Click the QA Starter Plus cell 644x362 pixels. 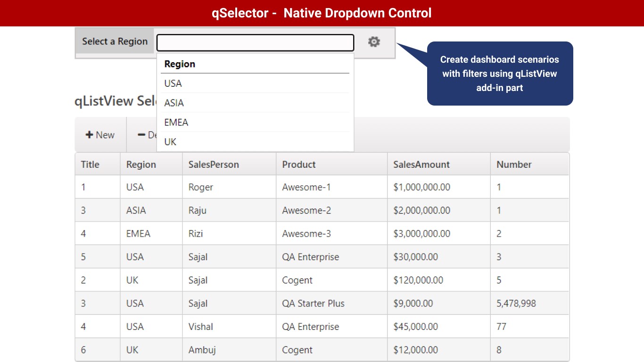(314, 304)
